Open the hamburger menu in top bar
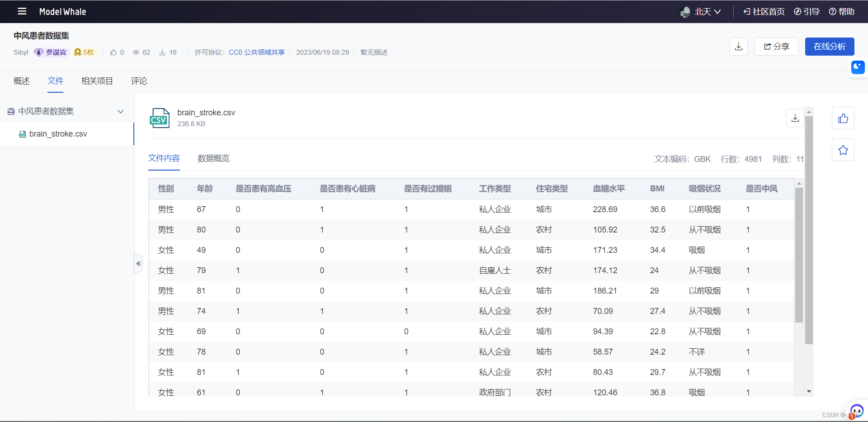Screen dimensions: 868x422 [x=22, y=11]
